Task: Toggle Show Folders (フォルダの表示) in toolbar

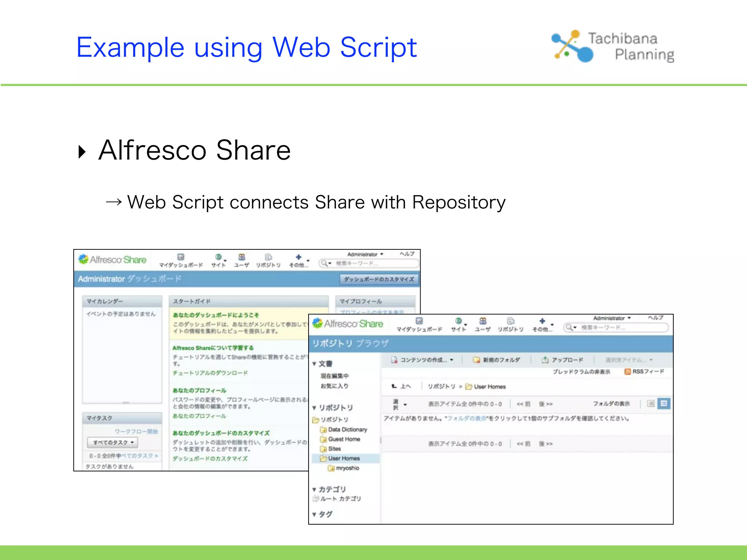Action: pos(611,404)
